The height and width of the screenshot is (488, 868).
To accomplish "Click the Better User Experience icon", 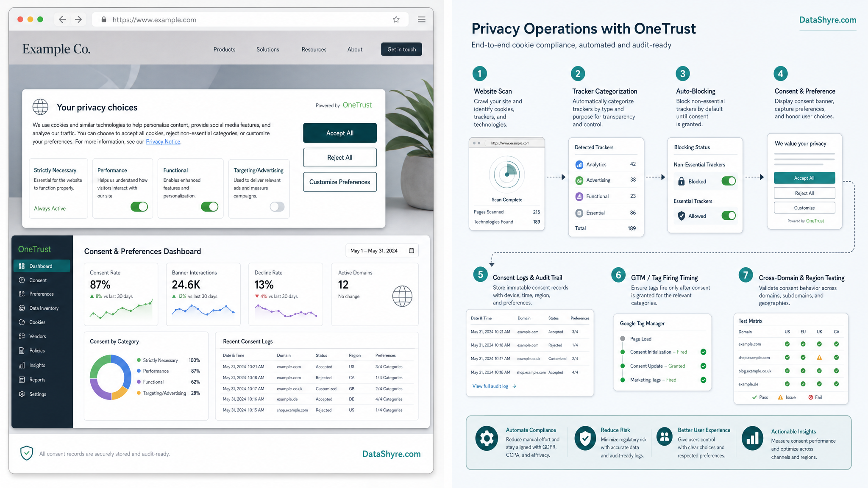I will (665, 436).
